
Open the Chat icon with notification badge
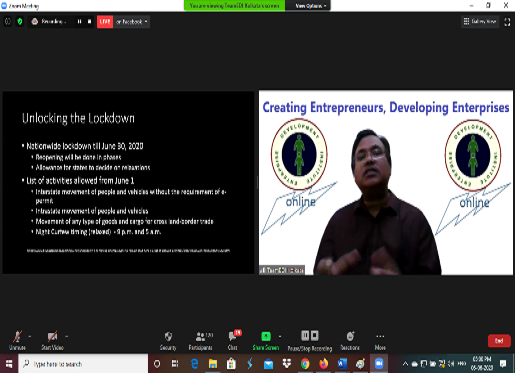pos(233,336)
